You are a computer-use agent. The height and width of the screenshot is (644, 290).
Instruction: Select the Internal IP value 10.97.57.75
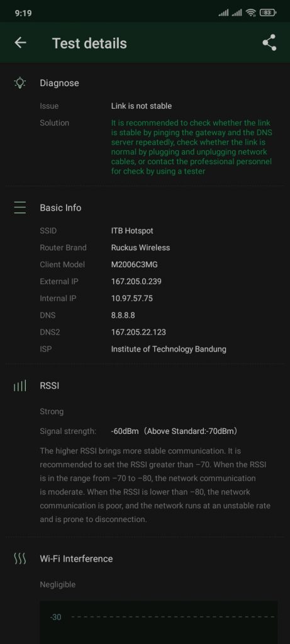[132, 298]
